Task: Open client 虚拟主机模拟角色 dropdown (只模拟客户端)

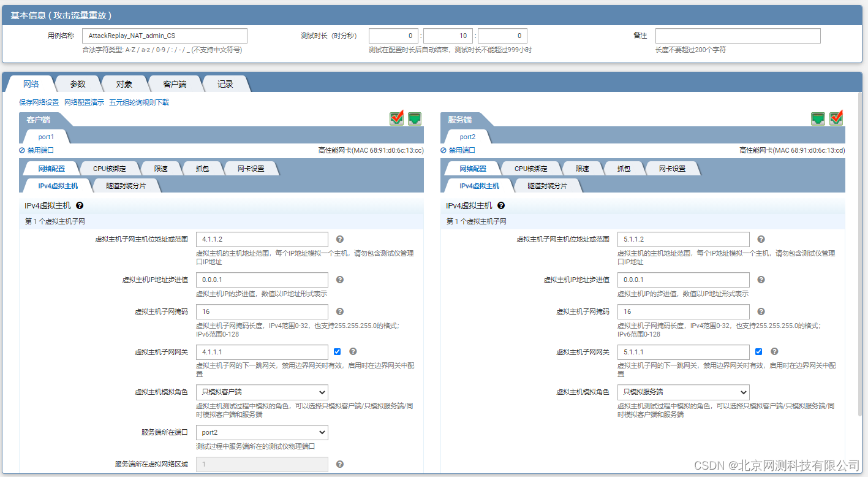Action: coord(262,392)
